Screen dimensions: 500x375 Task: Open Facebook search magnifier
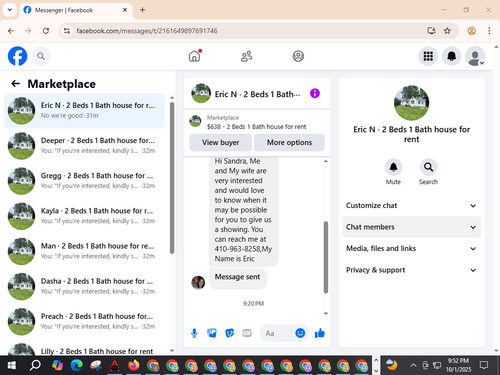pos(41,56)
